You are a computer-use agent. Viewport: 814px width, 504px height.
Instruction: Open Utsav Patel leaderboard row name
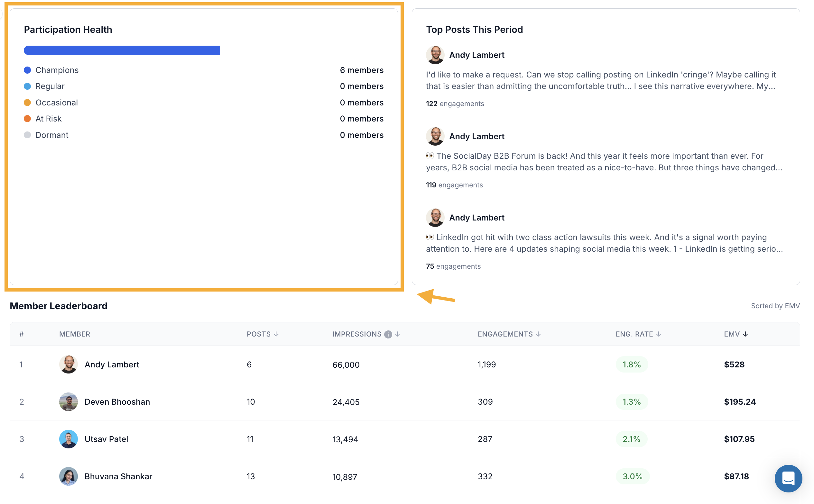coord(106,439)
